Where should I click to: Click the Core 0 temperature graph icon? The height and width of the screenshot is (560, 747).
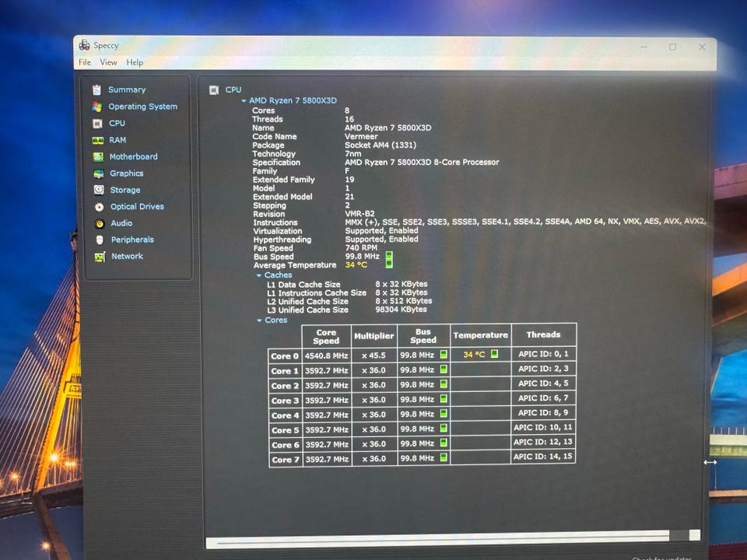point(495,354)
